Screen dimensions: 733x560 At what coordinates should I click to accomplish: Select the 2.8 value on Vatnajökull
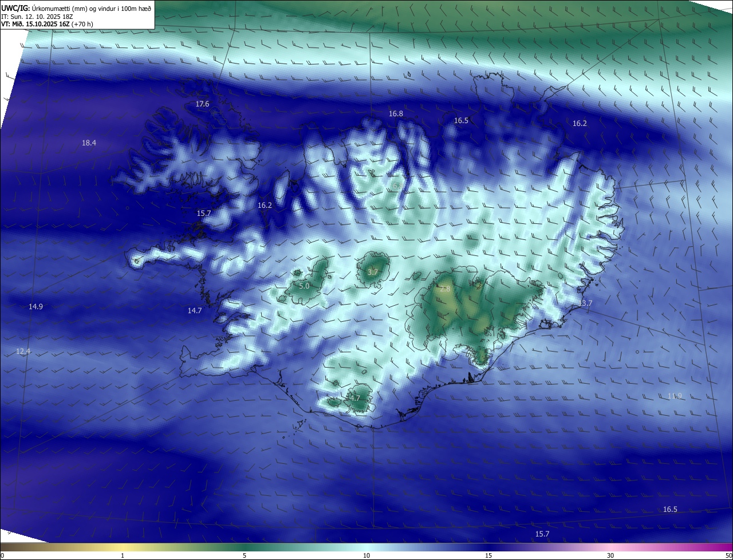445,289
